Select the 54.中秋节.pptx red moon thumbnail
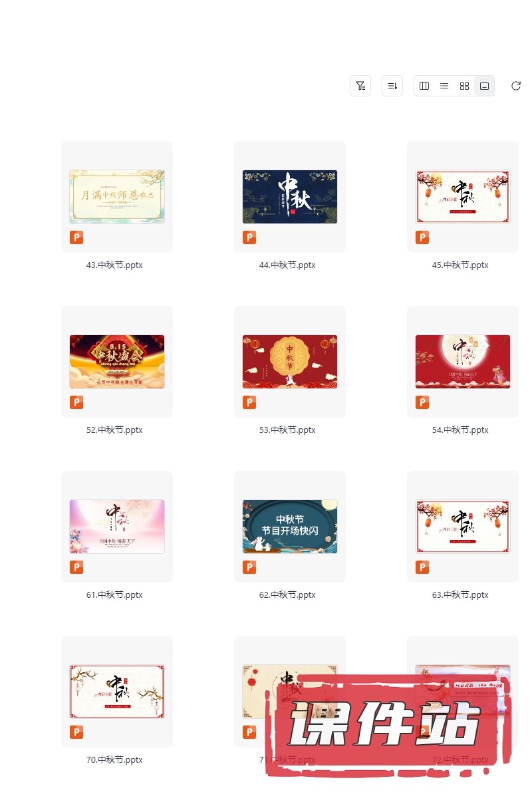Viewport: 532px width, 798px height. pyautogui.click(x=463, y=361)
